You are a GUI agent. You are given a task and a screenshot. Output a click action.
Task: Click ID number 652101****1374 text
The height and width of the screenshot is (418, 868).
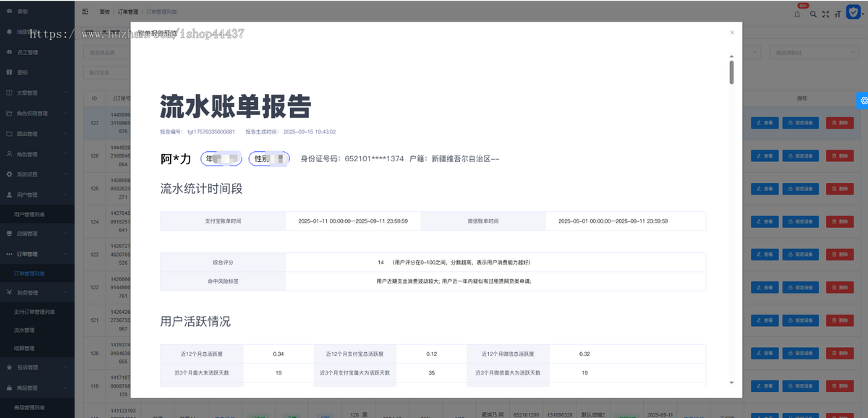[x=374, y=158]
